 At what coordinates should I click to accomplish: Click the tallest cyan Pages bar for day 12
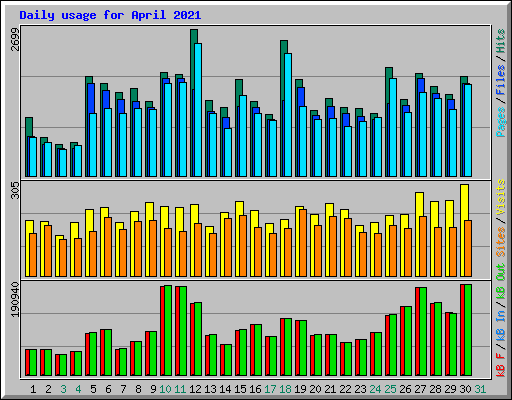click(198, 110)
